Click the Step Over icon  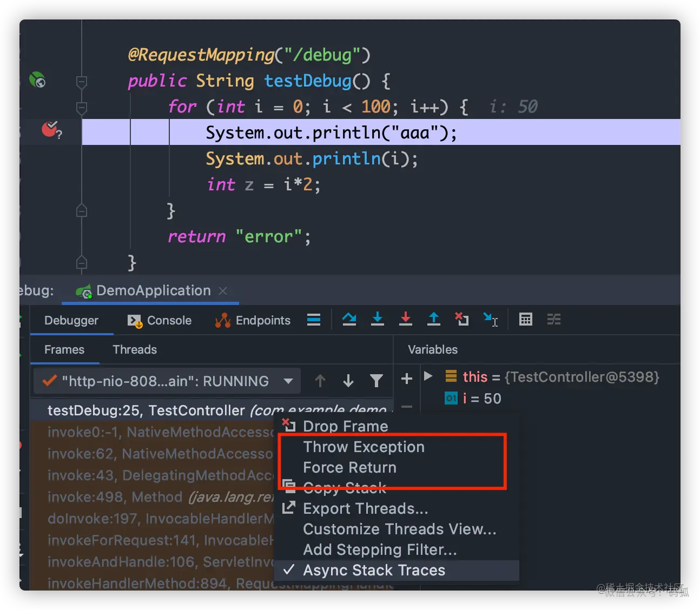click(x=349, y=319)
